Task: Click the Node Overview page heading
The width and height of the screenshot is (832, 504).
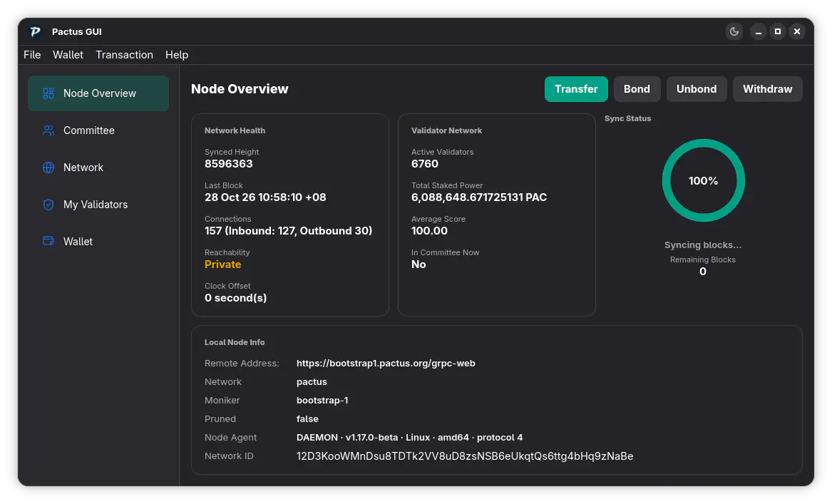Action: (x=240, y=89)
